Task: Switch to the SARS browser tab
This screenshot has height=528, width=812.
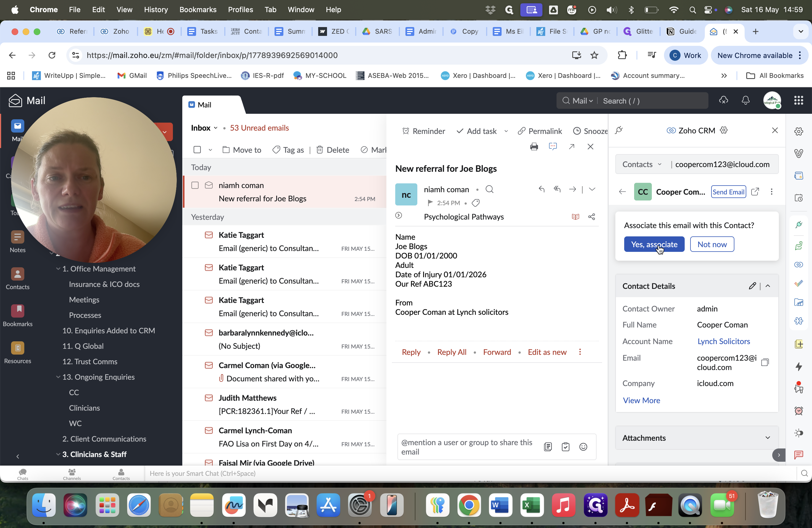Action: click(x=377, y=31)
